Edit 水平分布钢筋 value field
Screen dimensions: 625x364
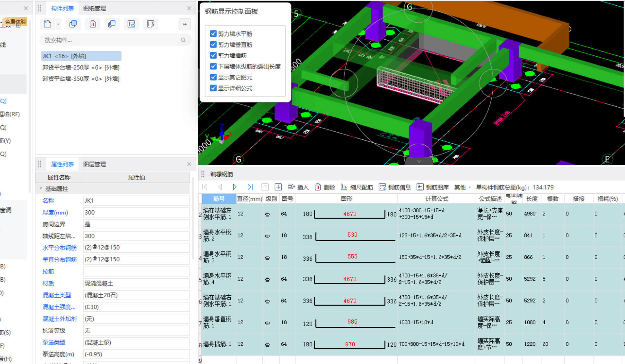136,248
